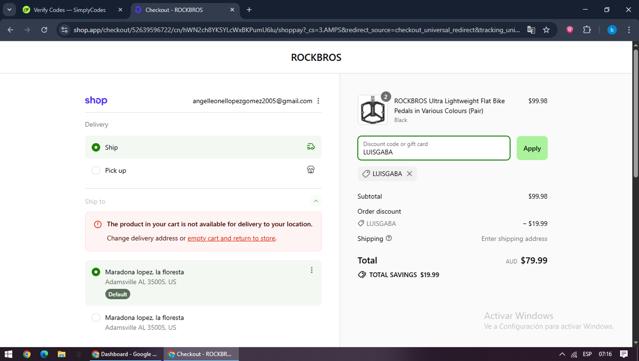Change ESP keyboard language
Image resolution: width=639 pixels, height=361 pixels.
[587, 354]
